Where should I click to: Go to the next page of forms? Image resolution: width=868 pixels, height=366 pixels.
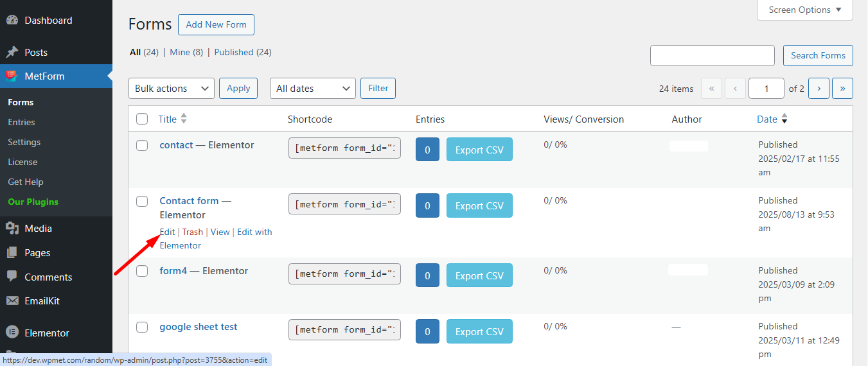coord(819,89)
